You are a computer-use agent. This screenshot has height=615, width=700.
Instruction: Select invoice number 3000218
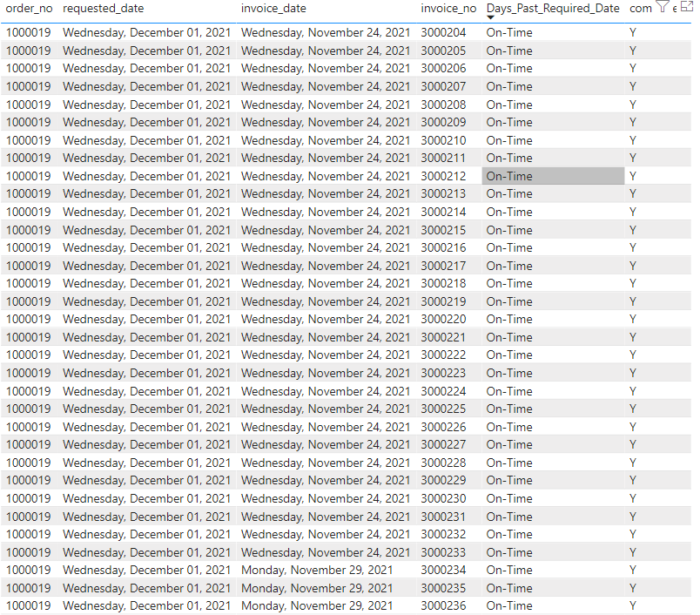pos(443,284)
